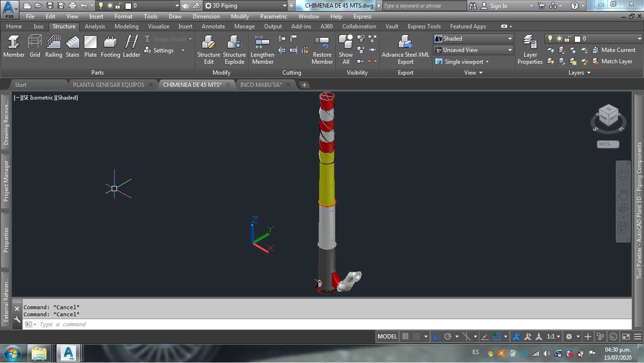
Task: Toggle polar tracking in status bar
Action: coord(448,337)
